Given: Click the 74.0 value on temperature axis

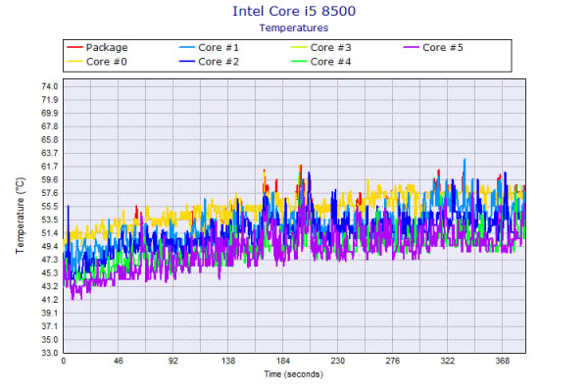Looking at the screenshot, I should [50, 86].
